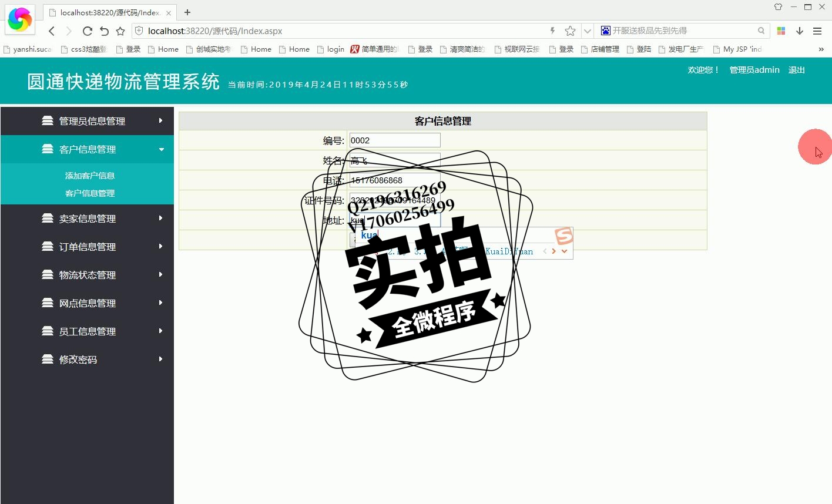This screenshot has width=832, height=504.
Task: Click the 电话 input field
Action: [x=395, y=180]
